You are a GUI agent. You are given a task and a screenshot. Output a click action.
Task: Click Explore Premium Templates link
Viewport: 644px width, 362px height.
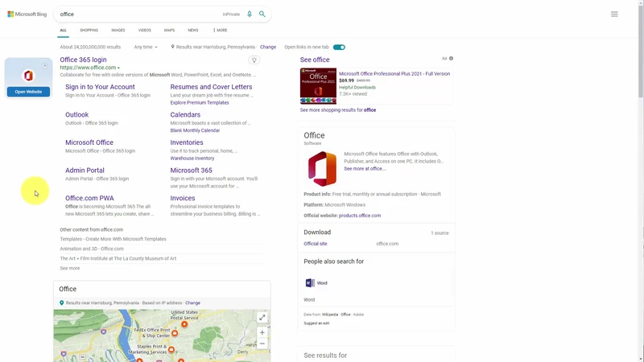click(x=200, y=103)
